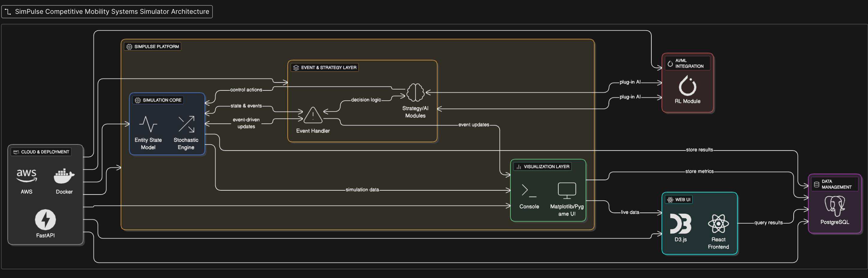Select the WEB UI group label

click(683, 200)
